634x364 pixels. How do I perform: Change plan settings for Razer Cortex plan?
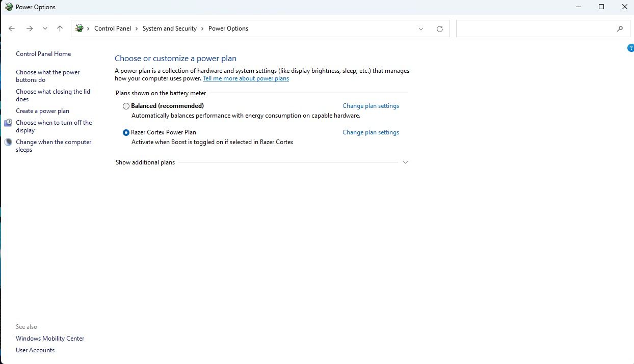click(x=371, y=132)
